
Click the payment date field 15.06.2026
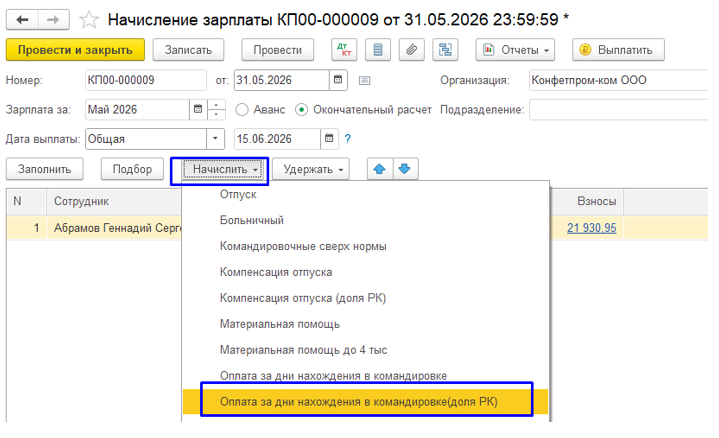pyautogui.click(x=277, y=139)
